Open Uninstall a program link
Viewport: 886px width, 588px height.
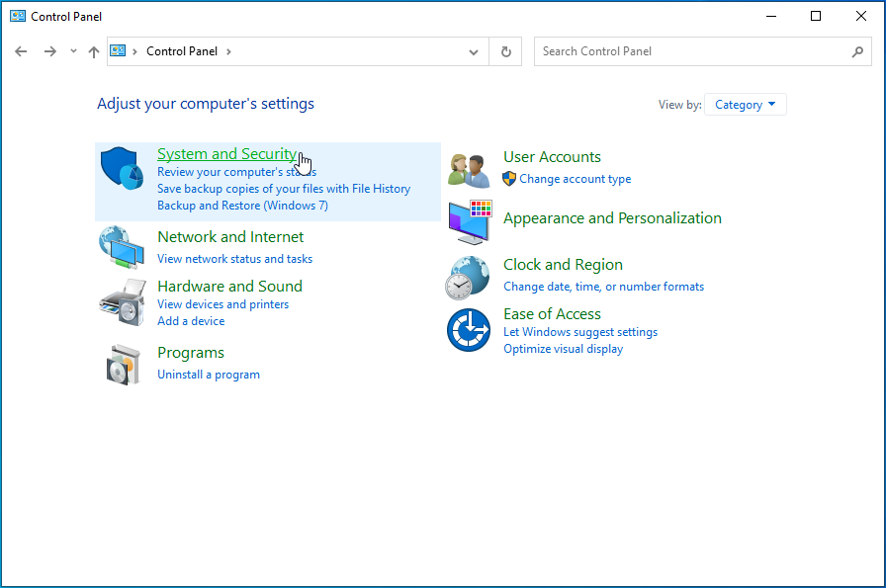pos(209,375)
